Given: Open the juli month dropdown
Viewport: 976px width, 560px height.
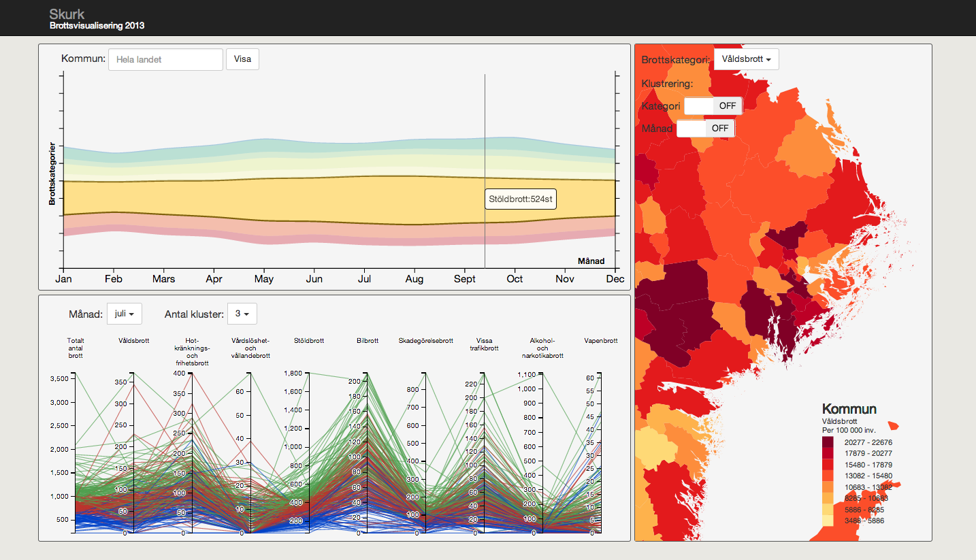Looking at the screenshot, I should point(125,314).
